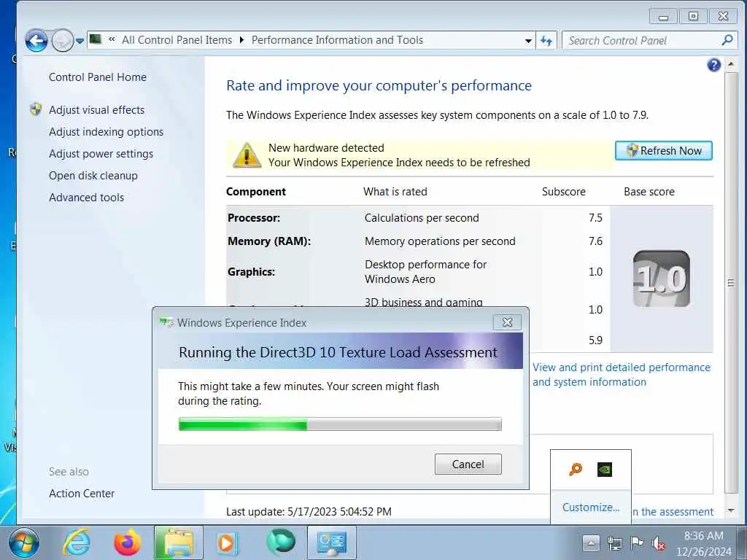Open Windows Explorer from the taskbar
This screenshot has height=560, width=747.
179,542
